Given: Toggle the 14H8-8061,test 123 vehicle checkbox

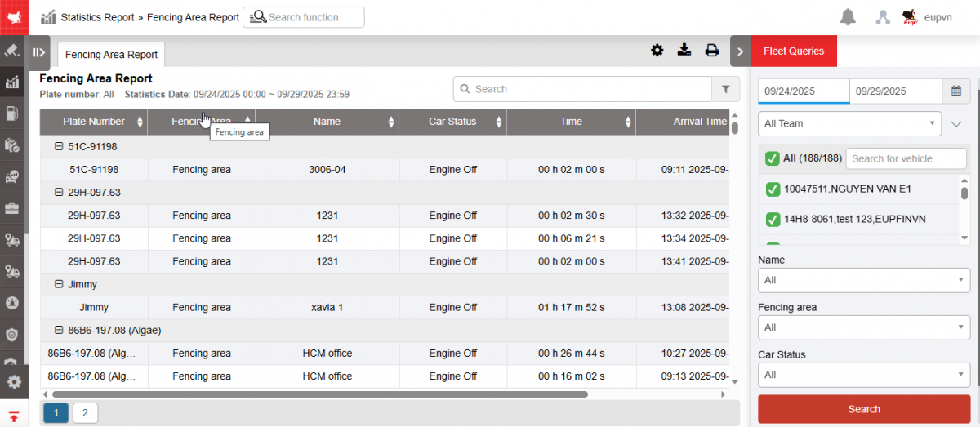Looking at the screenshot, I should click(x=772, y=219).
